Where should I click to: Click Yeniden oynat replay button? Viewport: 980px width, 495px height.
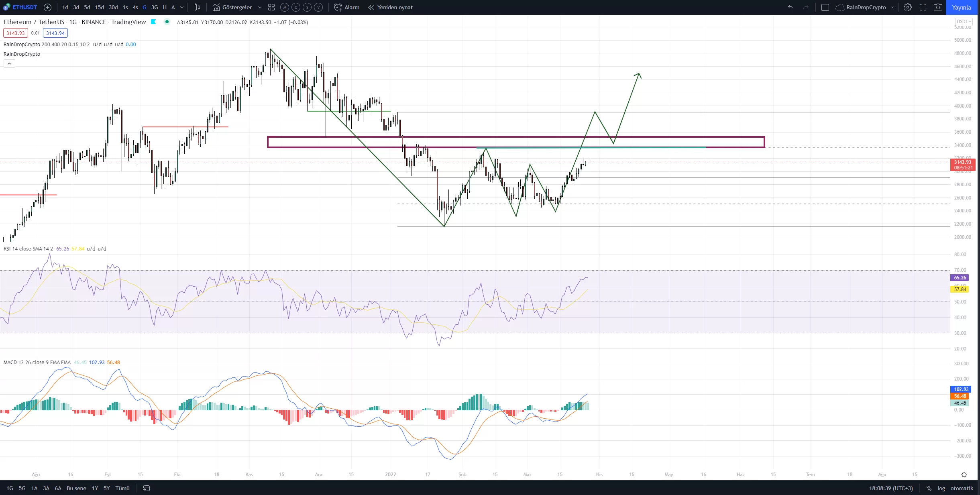coord(390,7)
